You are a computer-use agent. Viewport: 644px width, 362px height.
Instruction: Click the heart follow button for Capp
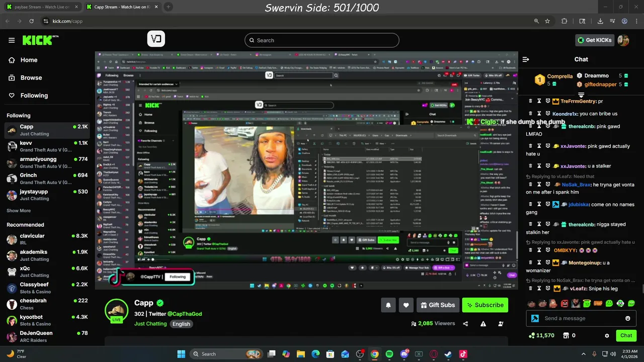point(406,305)
